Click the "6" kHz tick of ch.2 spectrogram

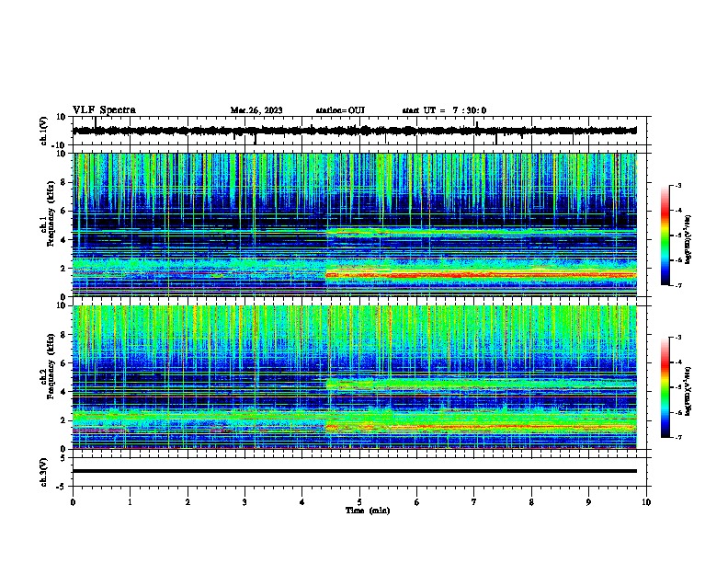tap(64, 363)
